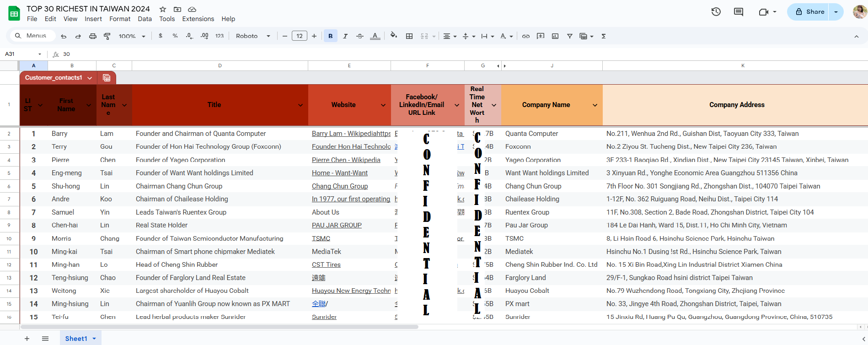
Task: Open the Google Sheets home icon
Action: click(x=14, y=14)
